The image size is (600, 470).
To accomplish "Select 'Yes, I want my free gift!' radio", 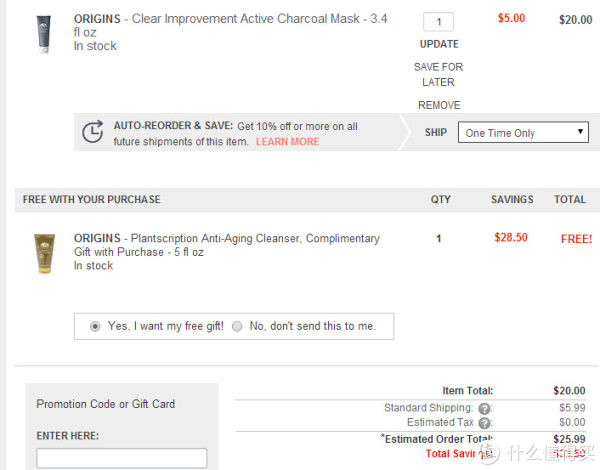I will 95,326.
